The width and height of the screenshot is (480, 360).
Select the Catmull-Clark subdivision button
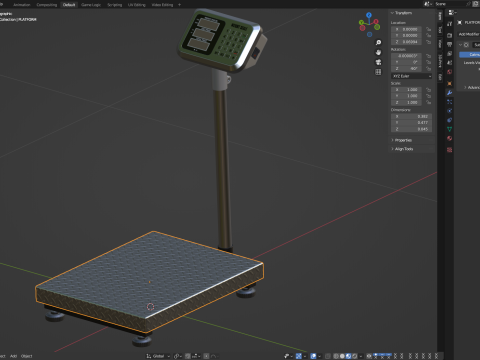pyautogui.click(x=470, y=54)
